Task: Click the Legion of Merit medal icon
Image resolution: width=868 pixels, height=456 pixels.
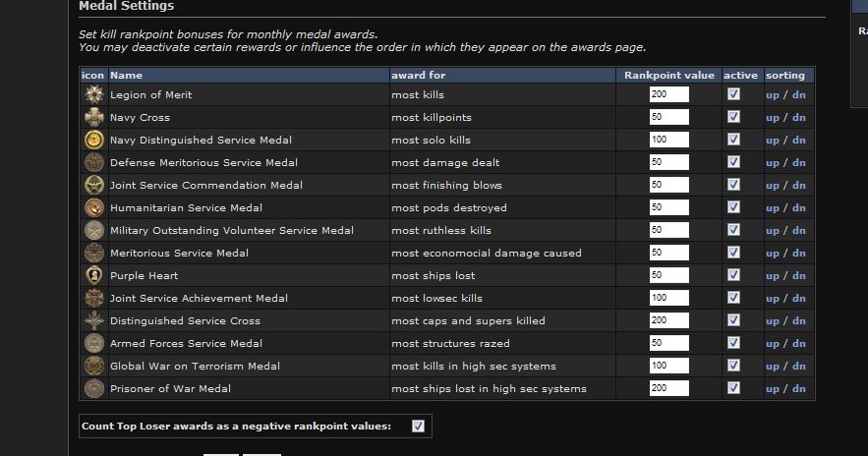Action: 93,94
